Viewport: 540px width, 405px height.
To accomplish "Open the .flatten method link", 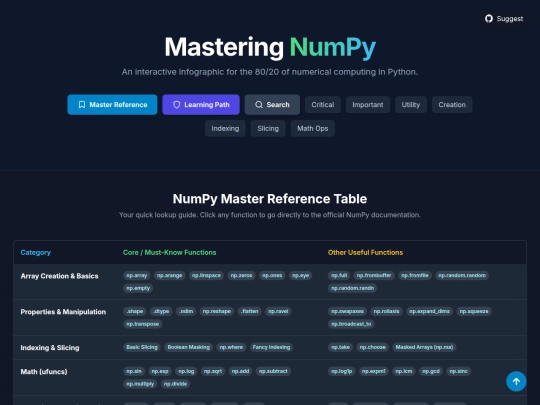I will [249, 311].
